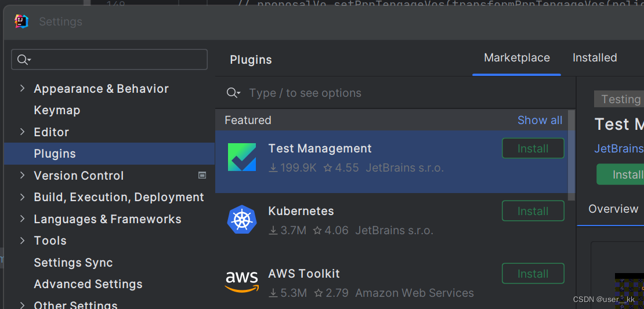Click the Version Control project-level settings icon
The width and height of the screenshot is (644, 309).
(x=202, y=175)
